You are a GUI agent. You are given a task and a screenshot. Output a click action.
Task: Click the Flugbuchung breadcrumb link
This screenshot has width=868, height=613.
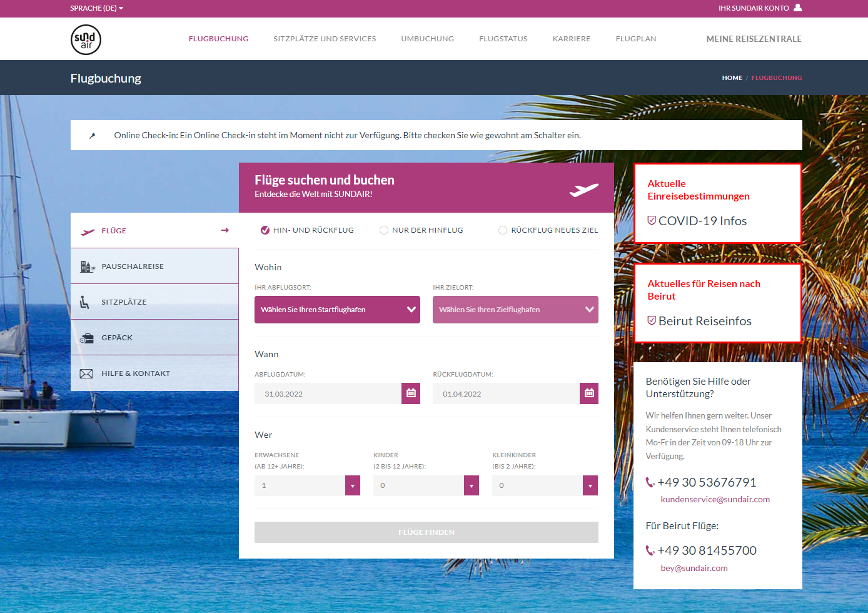tap(777, 78)
